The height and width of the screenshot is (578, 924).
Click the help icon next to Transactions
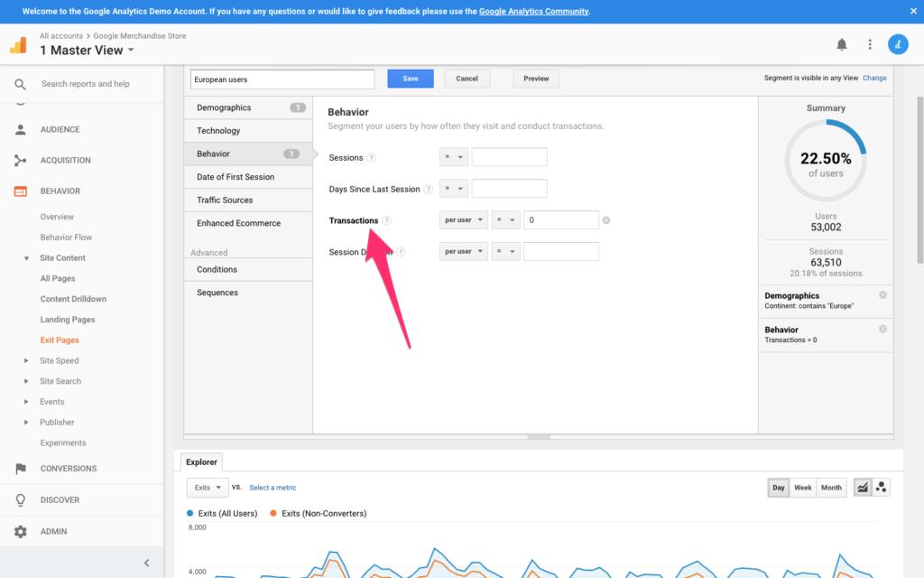387,220
